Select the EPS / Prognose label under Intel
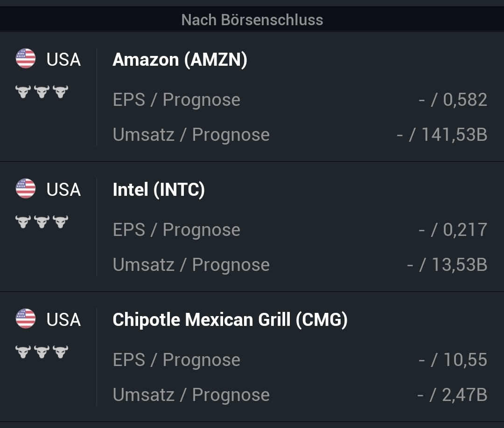504x428 pixels. tap(176, 230)
